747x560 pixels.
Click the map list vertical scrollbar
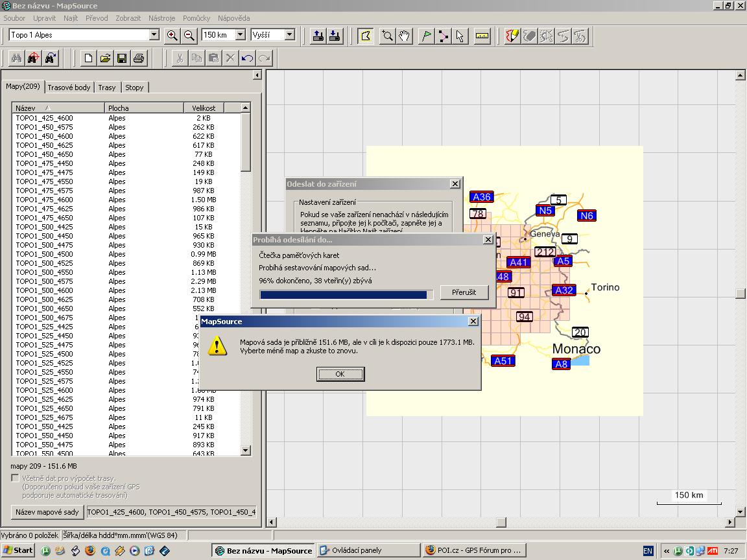(245, 292)
